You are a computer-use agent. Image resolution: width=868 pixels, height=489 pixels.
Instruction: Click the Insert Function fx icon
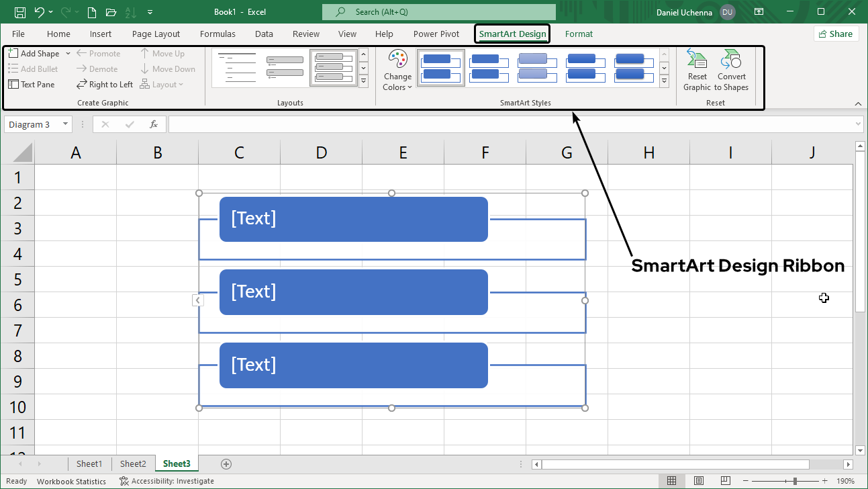[x=154, y=124]
